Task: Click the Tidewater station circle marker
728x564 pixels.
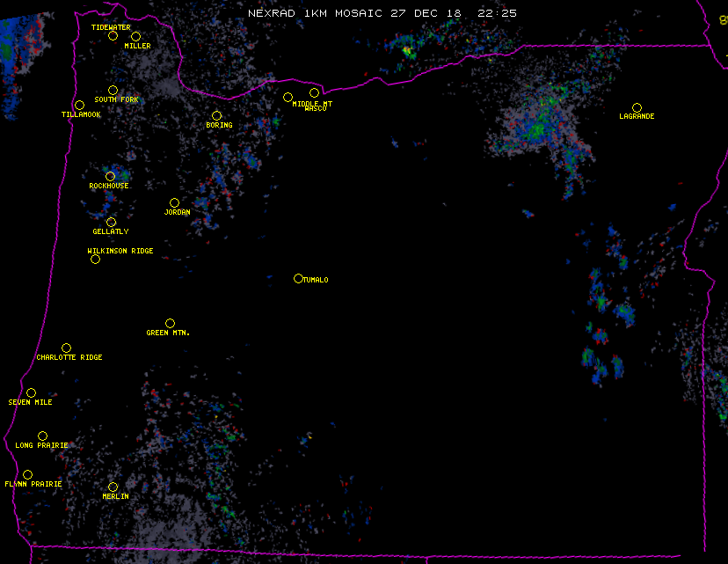Action: [x=113, y=35]
